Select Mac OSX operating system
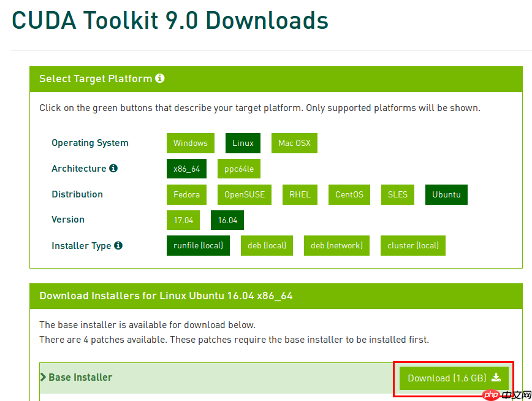Viewport: 532px width, 401px height. click(x=294, y=143)
